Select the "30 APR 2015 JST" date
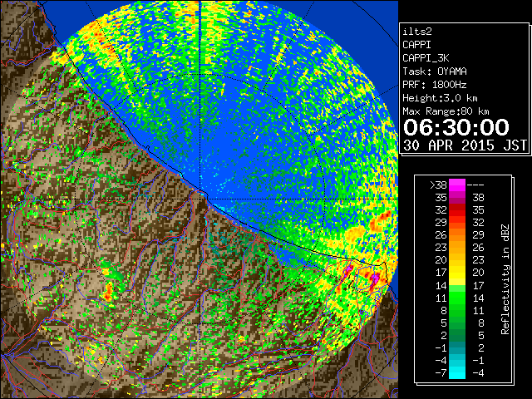The image size is (532, 399). 465,145
